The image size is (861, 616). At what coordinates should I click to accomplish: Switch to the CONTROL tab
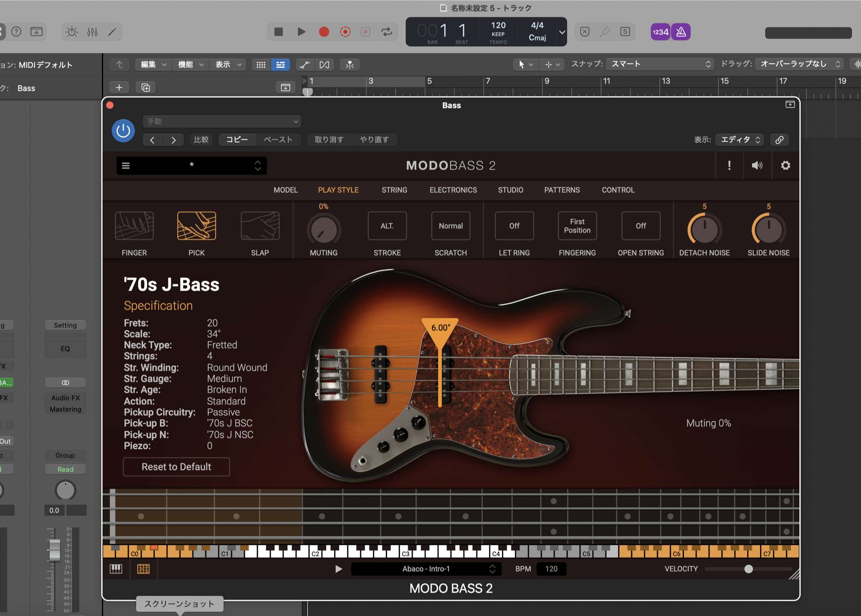[618, 190]
